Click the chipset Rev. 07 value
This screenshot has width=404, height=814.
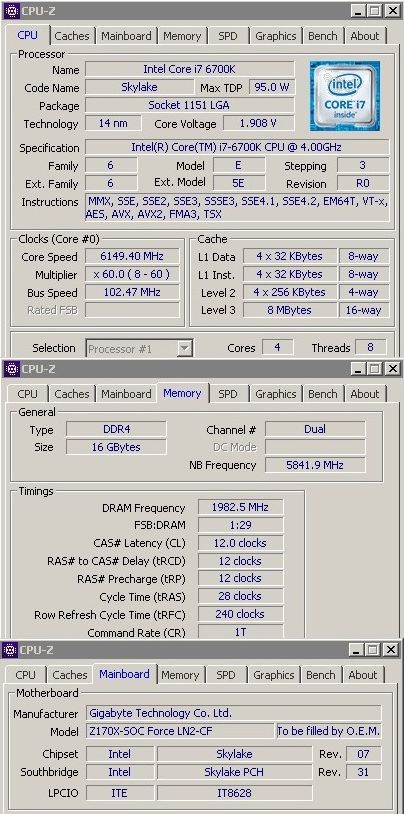click(363, 754)
